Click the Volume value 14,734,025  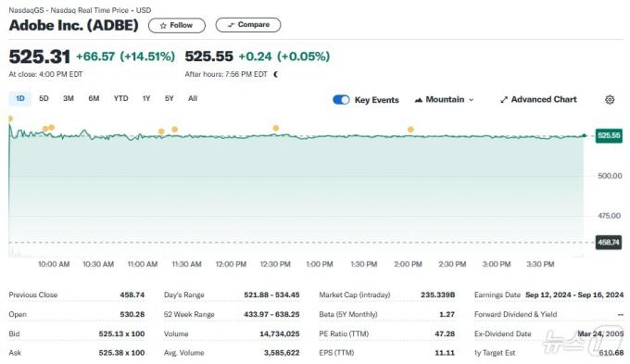[x=280, y=333]
